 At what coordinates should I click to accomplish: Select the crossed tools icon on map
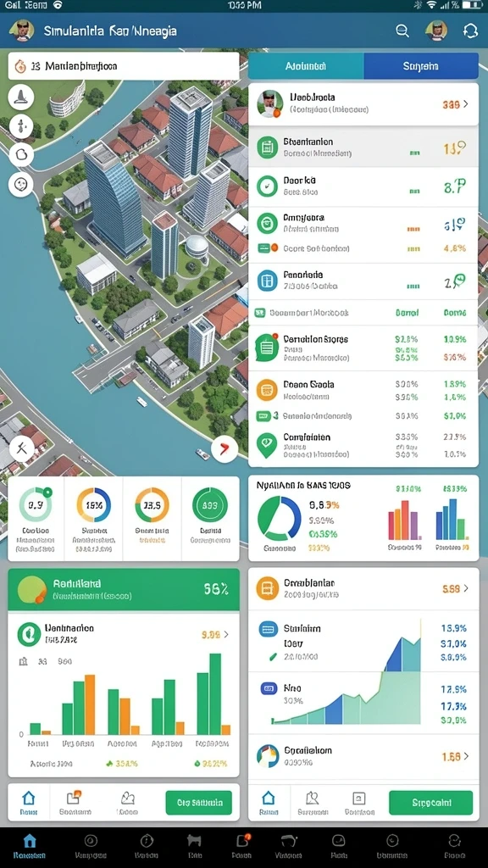21,448
